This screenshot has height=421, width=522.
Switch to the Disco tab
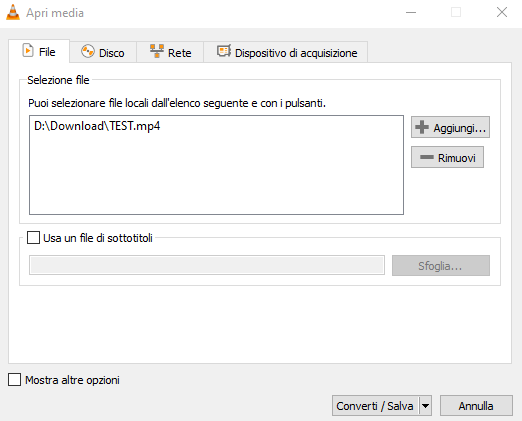coord(103,52)
